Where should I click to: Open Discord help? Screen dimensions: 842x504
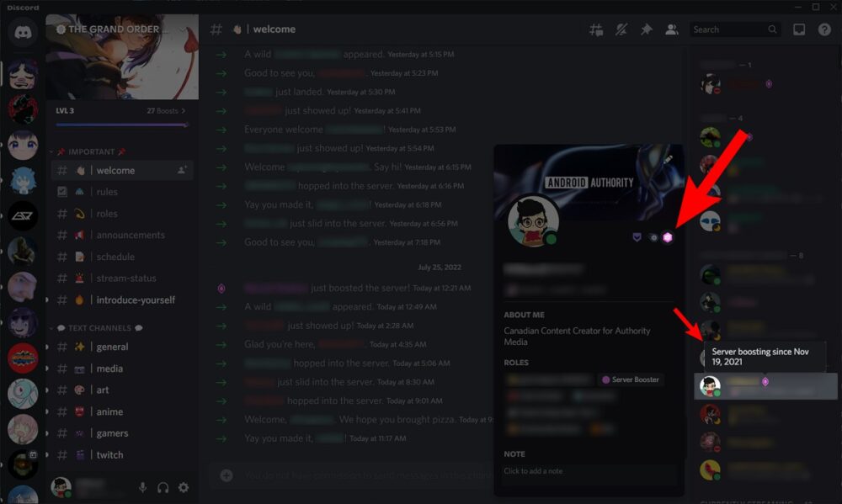point(826,29)
